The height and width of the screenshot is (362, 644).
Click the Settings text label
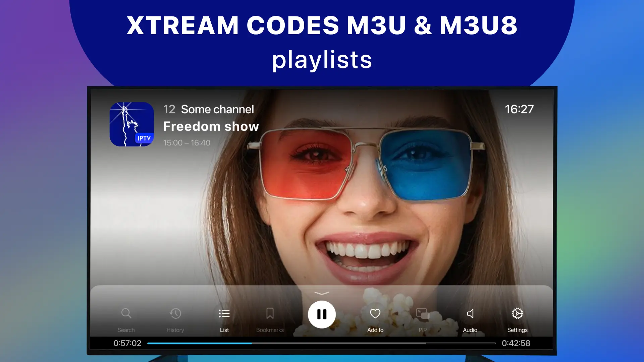coord(517,330)
